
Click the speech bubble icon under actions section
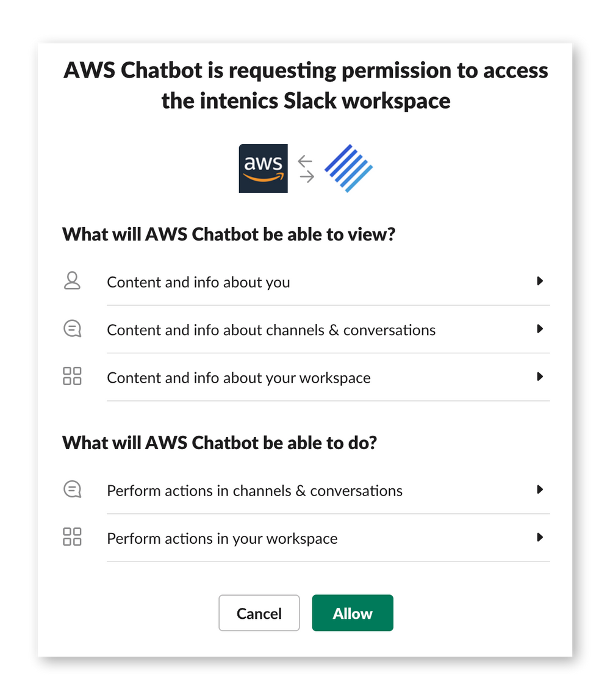tap(72, 489)
